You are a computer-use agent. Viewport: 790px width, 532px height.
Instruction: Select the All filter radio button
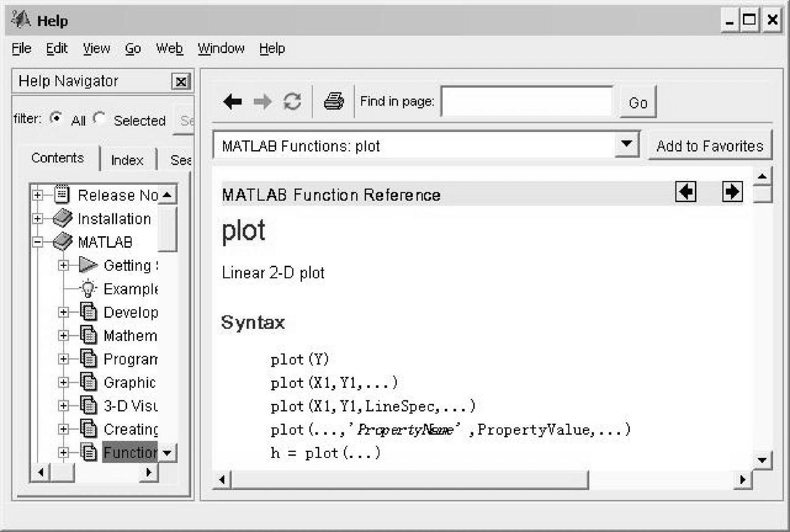(x=56, y=119)
